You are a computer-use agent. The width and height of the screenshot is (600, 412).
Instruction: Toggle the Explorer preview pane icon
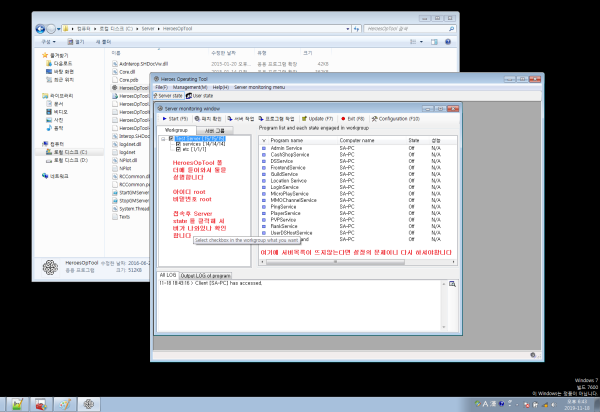(434, 42)
